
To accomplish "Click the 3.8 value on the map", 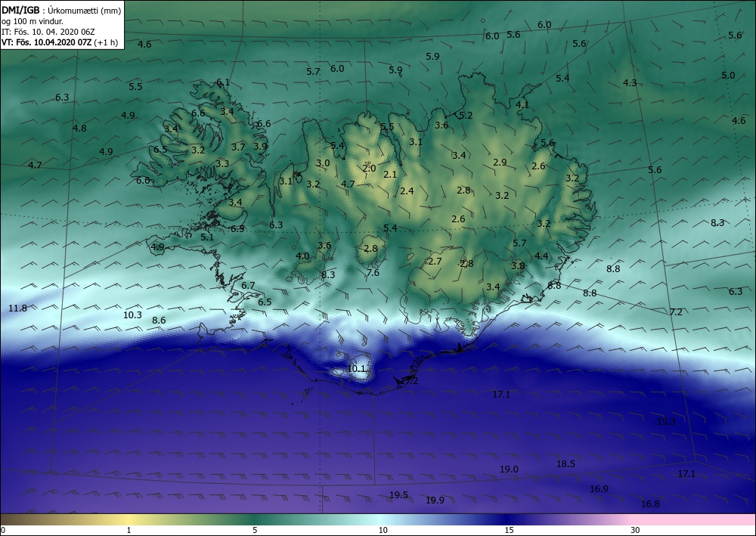I will (518, 266).
